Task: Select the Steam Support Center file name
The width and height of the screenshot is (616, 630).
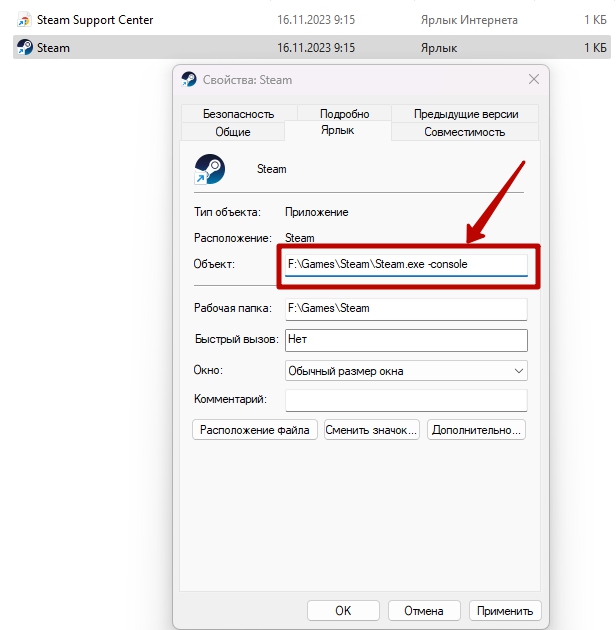Action: (95, 20)
